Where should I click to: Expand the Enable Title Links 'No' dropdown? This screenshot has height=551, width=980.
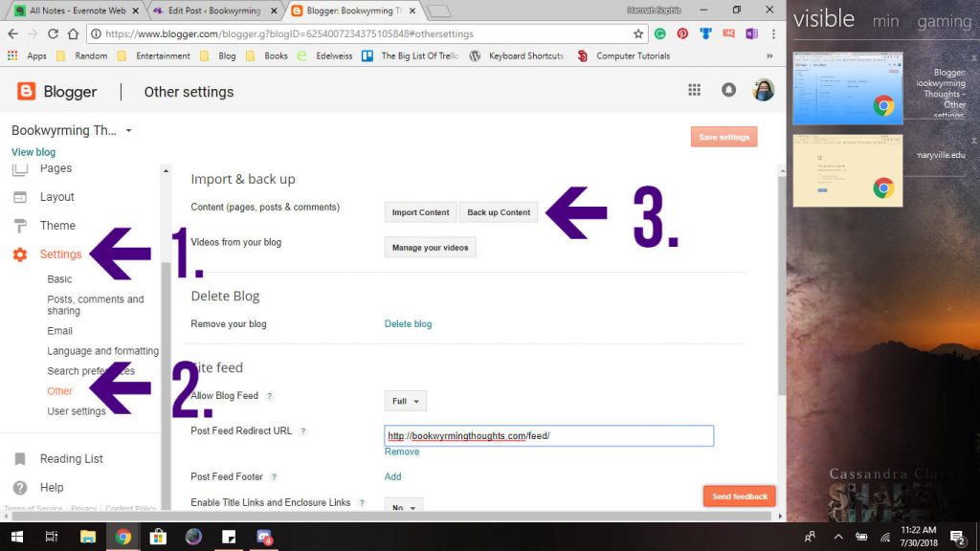[404, 506]
